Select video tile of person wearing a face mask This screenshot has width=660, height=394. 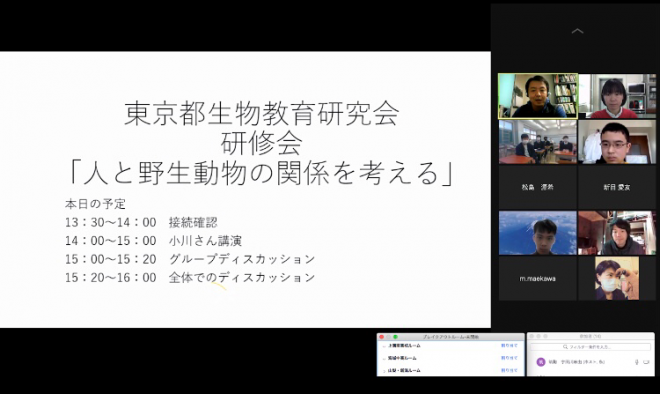(617, 279)
